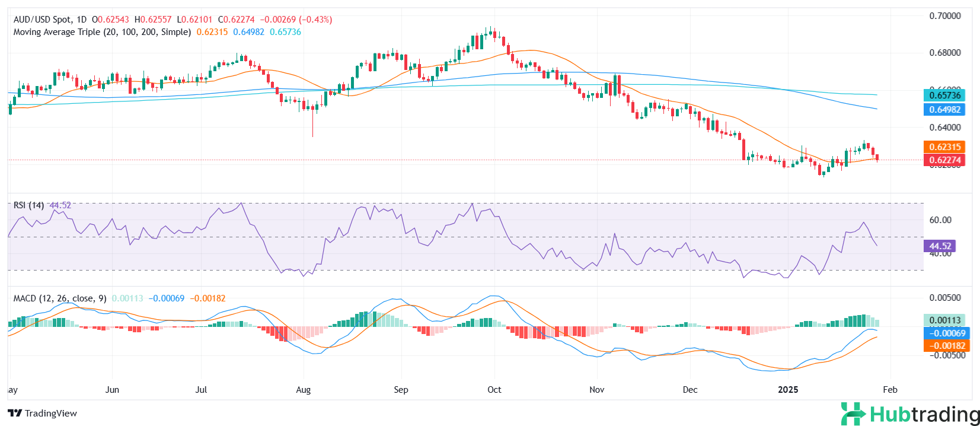Click the purple 44.52 RSI value tag
This screenshot has height=426, width=980.
[x=940, y=246]
